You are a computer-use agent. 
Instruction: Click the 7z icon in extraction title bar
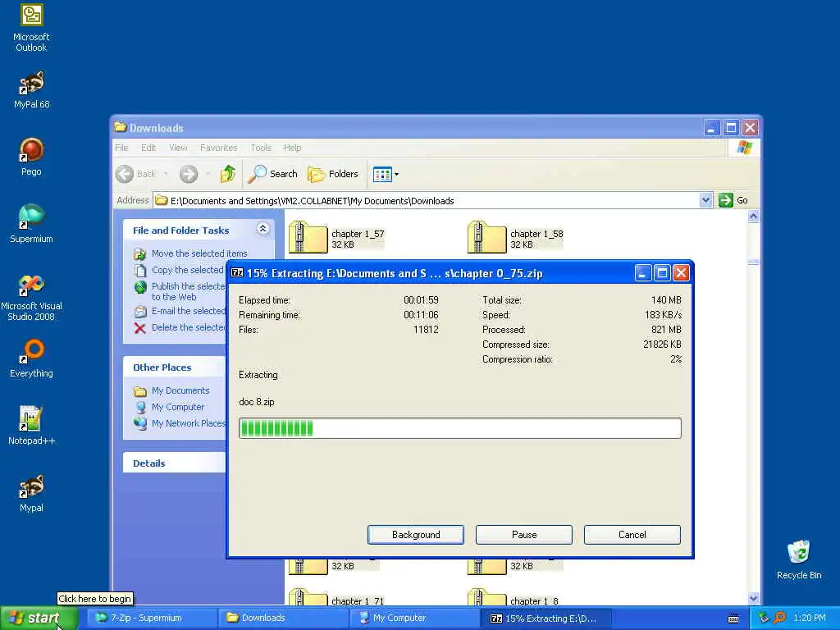[237, 272]
